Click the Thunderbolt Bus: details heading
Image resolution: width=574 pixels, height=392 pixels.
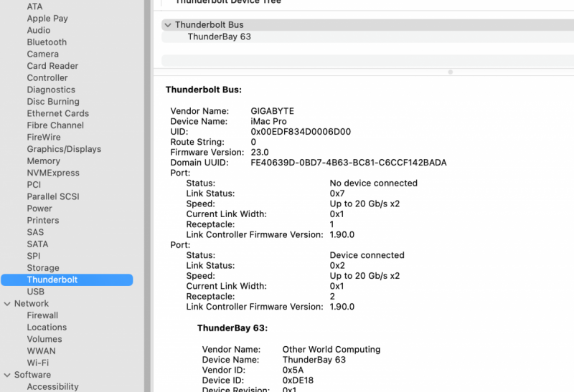[x=204, y=90]
